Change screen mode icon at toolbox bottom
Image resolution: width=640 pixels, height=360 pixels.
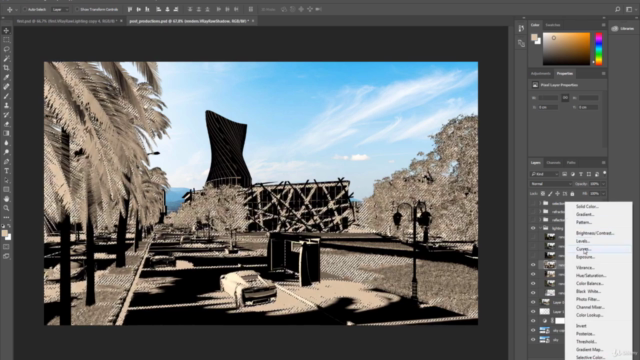(6, 256)
